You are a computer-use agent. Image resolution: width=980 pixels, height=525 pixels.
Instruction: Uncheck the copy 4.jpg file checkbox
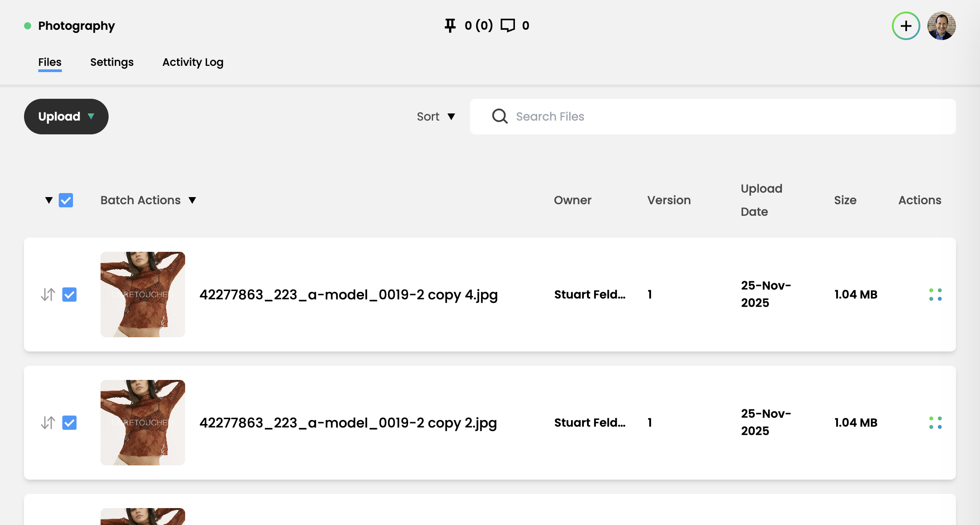[x=69, y=295]
